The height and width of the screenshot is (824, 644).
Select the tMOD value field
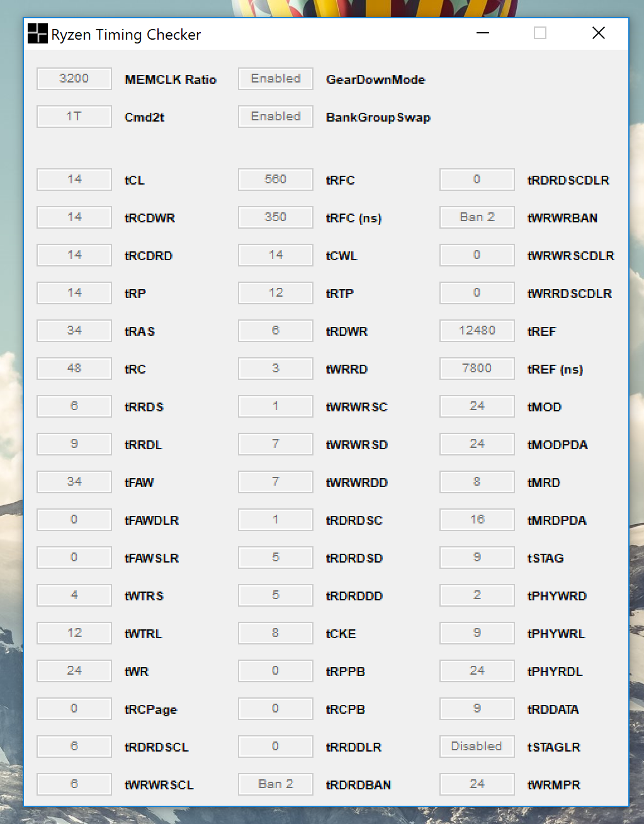coord(477,406)
